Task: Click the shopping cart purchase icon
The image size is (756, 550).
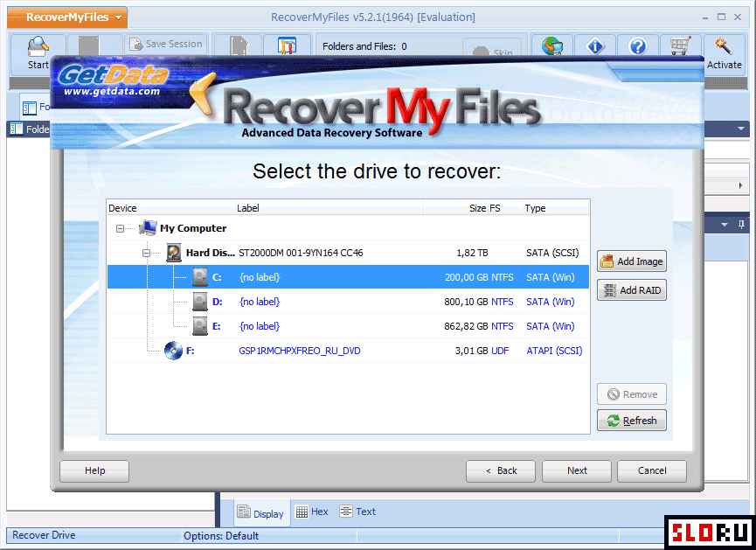Action: tap(680, 45)
